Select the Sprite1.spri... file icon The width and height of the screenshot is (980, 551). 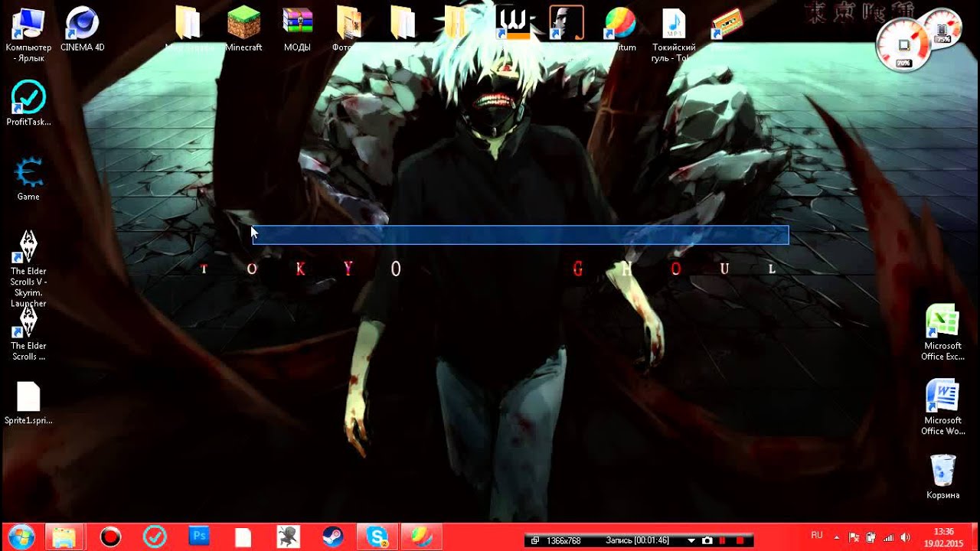coord(28,396)
